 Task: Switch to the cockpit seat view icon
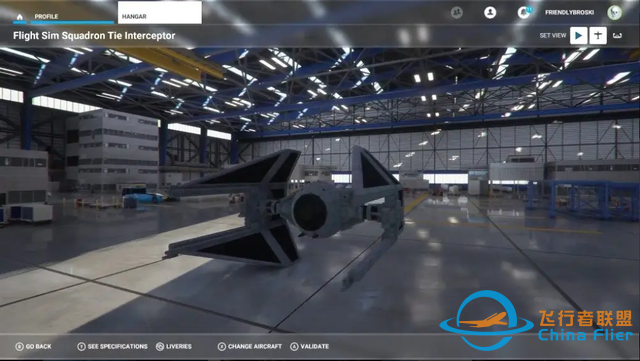[x=617, y=36]
